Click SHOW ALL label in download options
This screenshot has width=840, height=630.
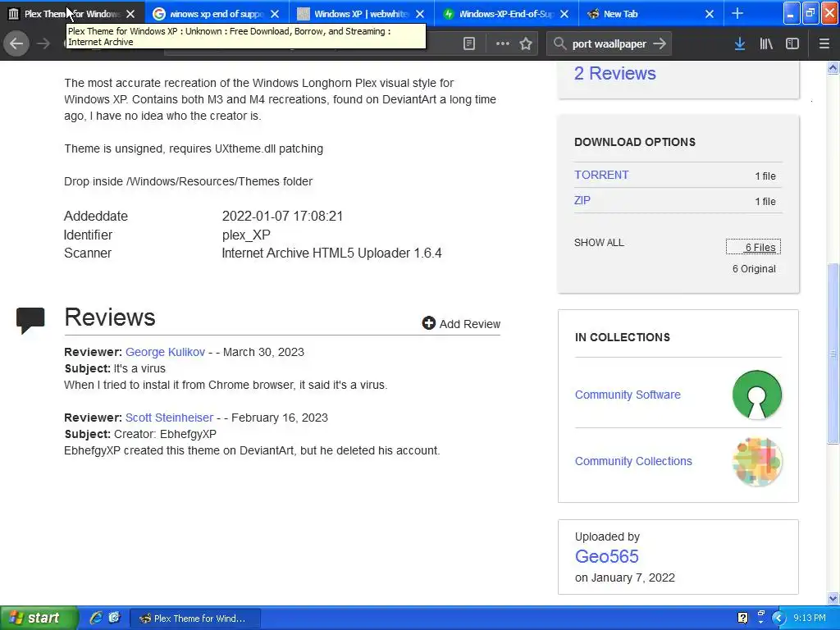(x=599, y=243)
